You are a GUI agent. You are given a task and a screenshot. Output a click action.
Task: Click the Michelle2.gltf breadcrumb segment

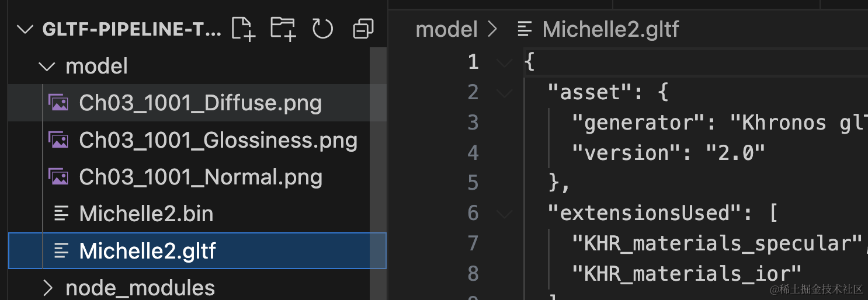coord(610,29)
